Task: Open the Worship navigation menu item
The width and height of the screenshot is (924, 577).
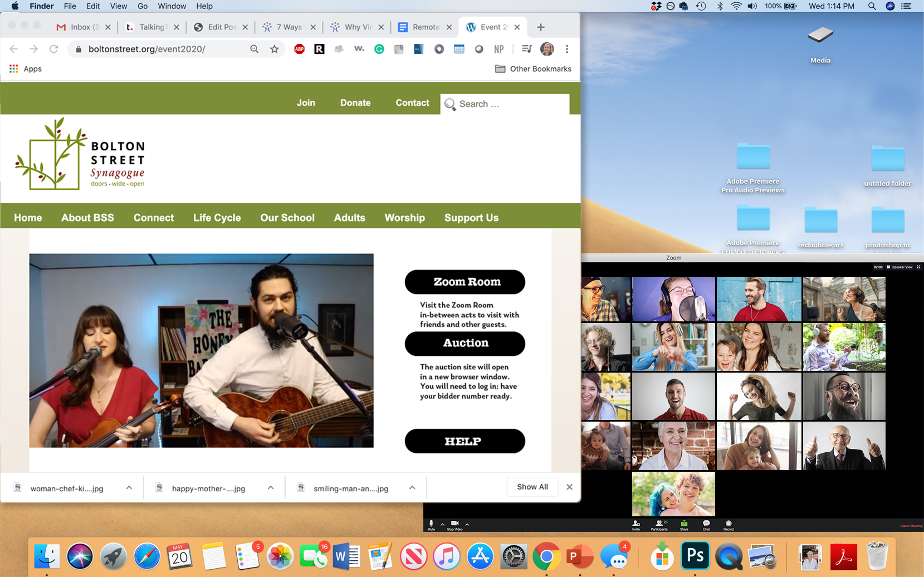Action: point(404,218)
